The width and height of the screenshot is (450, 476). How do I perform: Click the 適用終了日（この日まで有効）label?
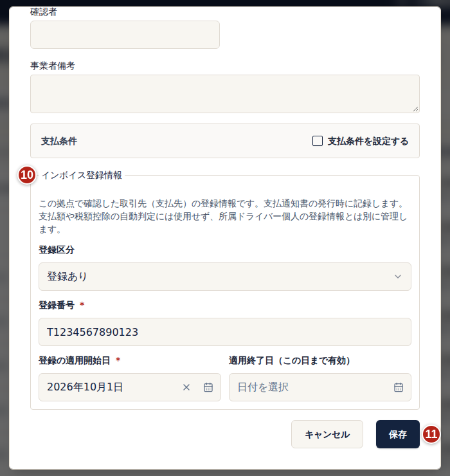click(289, 360)
